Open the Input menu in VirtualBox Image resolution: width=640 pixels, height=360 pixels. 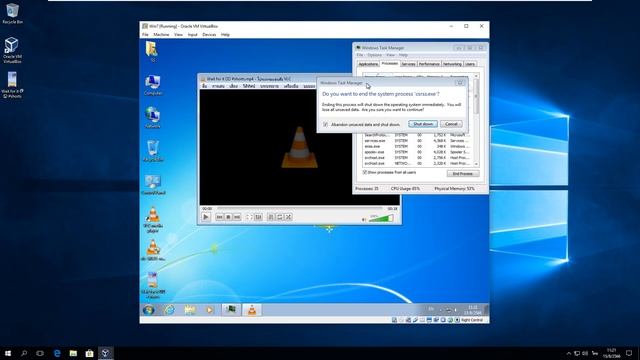click(x=193, y=35)
